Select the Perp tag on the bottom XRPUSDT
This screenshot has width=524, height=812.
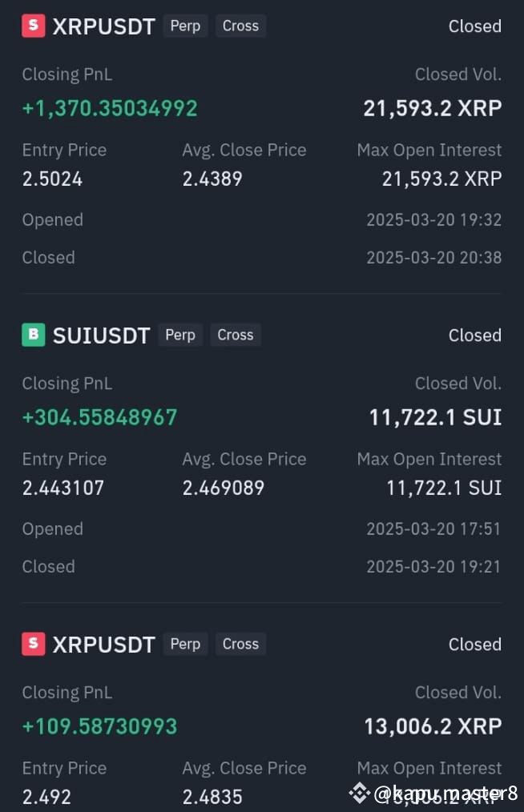coord(185,644)
